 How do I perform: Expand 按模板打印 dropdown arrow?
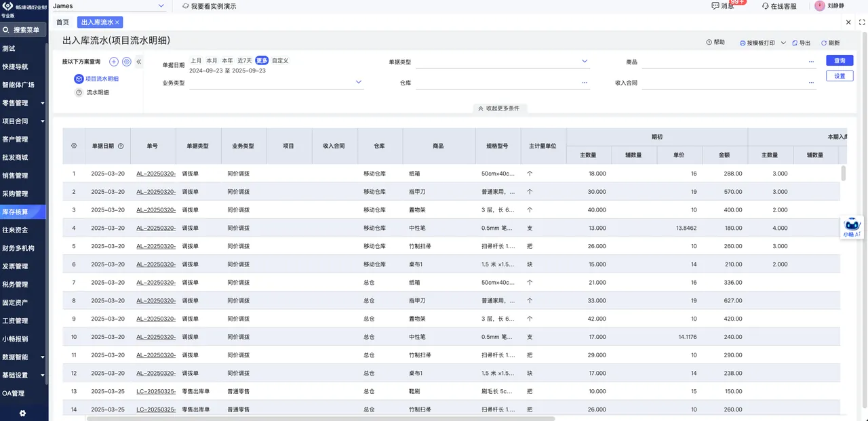(x=783, y=43)
